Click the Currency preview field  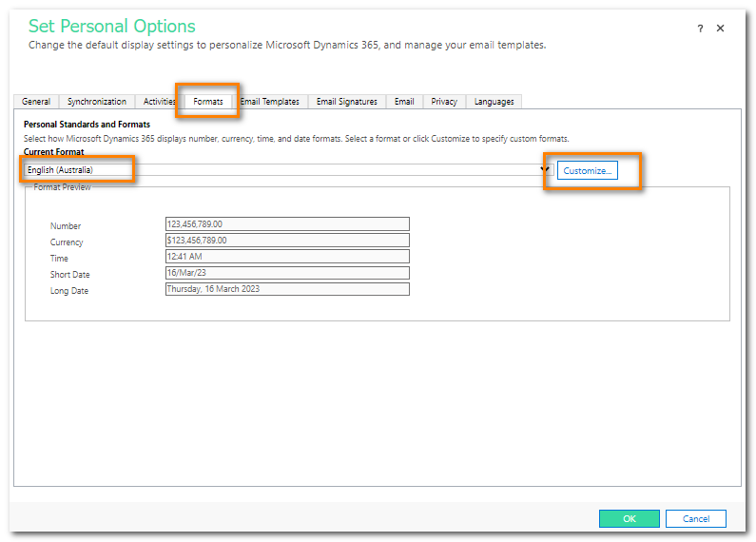(x=287, y=241)
